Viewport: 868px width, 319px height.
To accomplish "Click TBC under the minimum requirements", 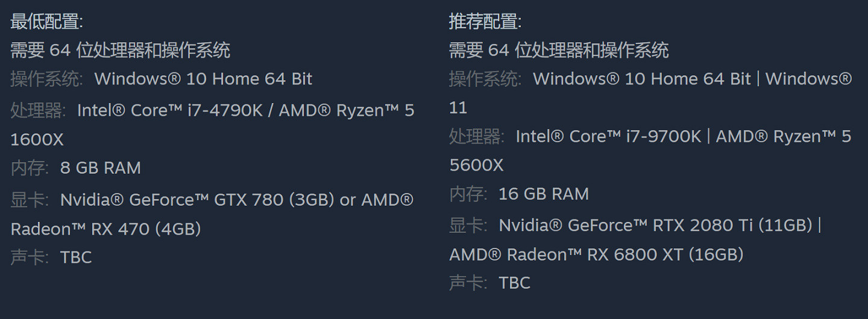I will 76,257.
